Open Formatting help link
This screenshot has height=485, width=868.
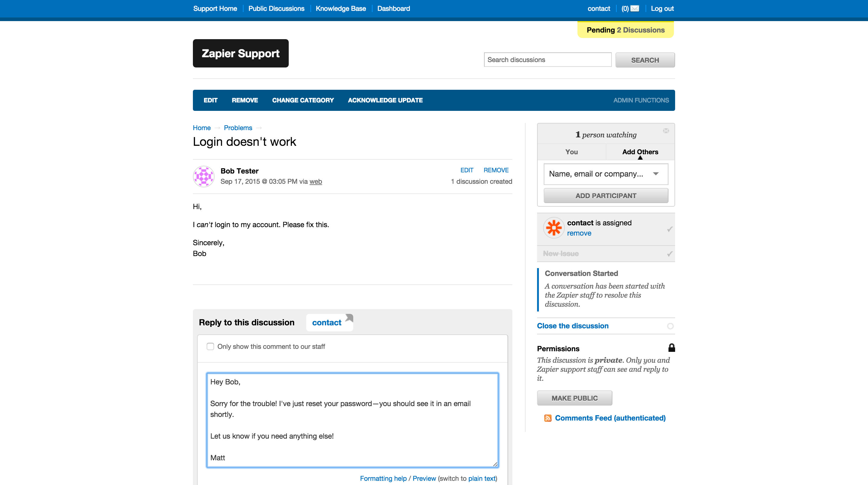click(383, 478)
